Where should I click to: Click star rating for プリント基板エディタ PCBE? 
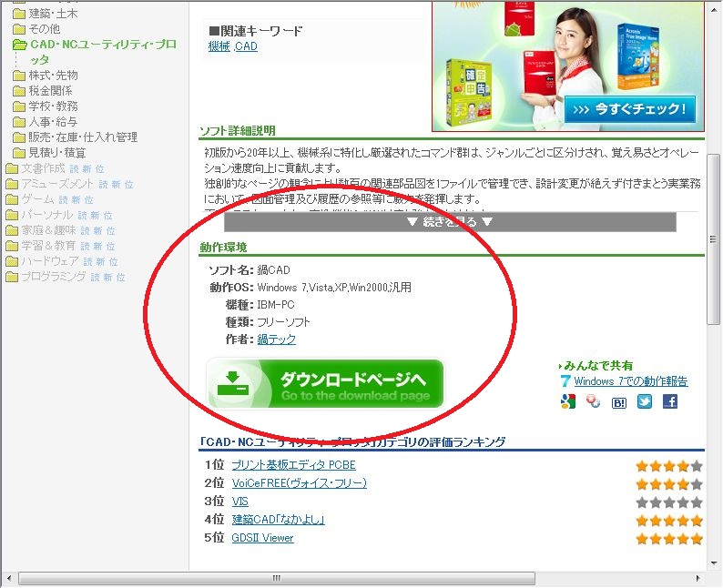point(669,466)
